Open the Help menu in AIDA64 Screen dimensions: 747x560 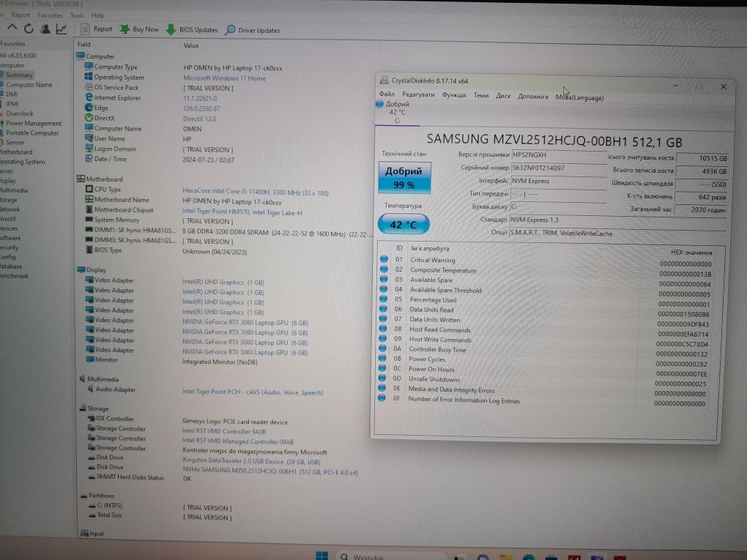coord(97,15)
